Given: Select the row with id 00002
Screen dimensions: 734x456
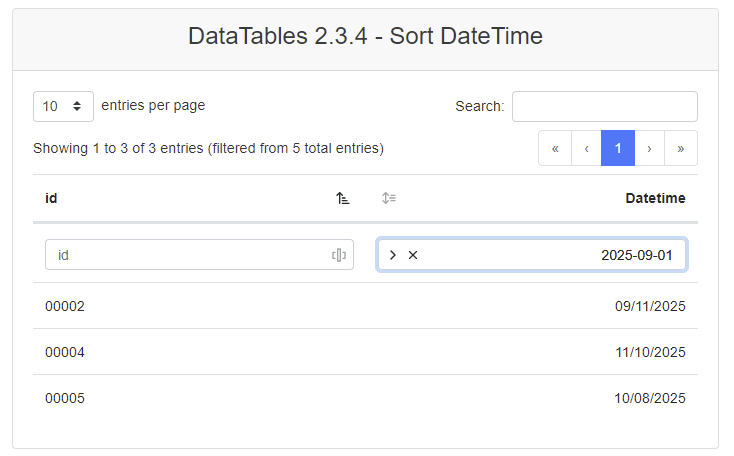Looking at the screenshot, I should tap(65, 306).
